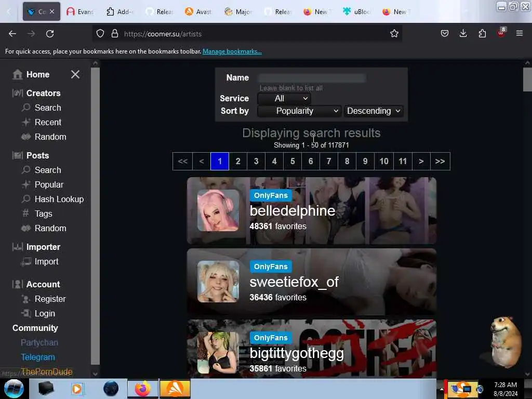This screenshot has width=532, height=399.
Task: Open Posts Random in sidebar
Action: coord(50,229)
